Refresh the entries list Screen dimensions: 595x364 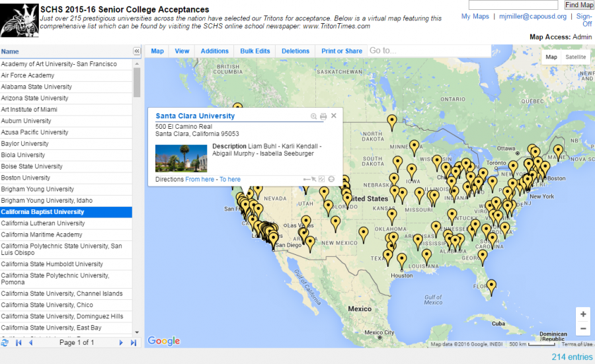pos(5,342)
